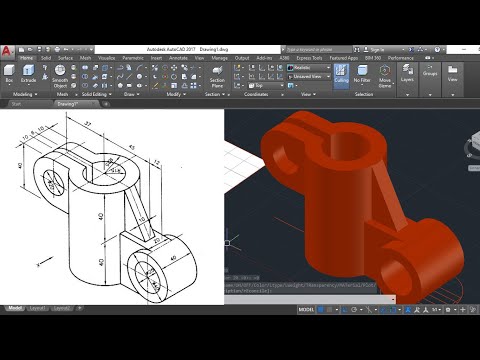Click the New drawing icon in quick access
The height and width of the screenshot is (360, 480).
click(22, 49)
